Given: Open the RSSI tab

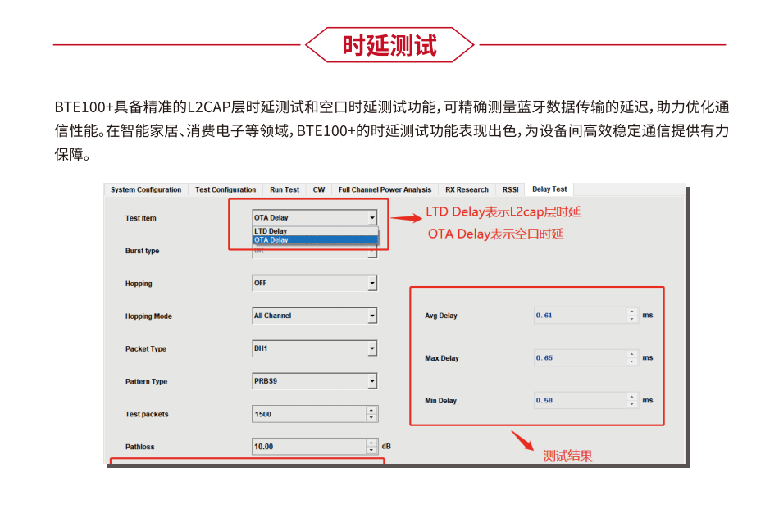Looking at the screenshot, I should tap(511, 190).
